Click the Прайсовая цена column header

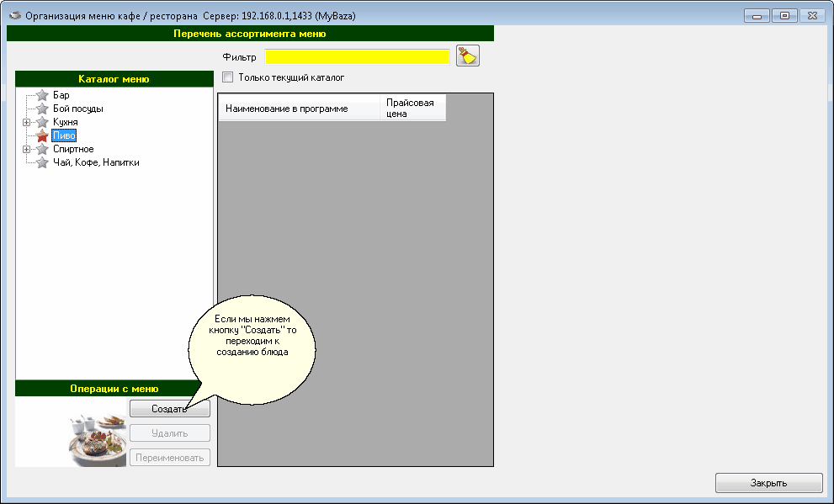[412, 108]
